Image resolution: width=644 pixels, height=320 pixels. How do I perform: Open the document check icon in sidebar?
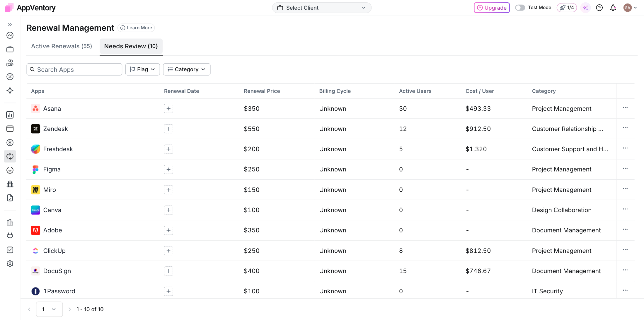(10, 198)
